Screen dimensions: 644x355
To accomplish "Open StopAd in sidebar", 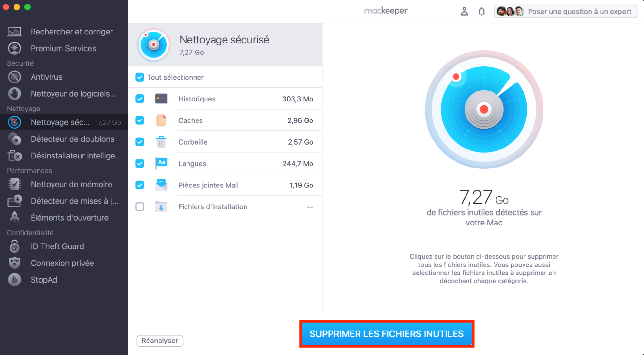I will [64, 280].
